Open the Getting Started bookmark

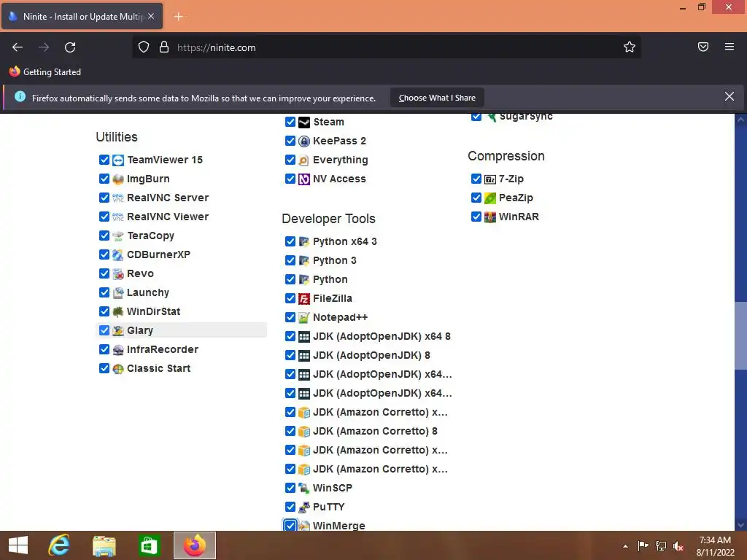pos(45,72)
